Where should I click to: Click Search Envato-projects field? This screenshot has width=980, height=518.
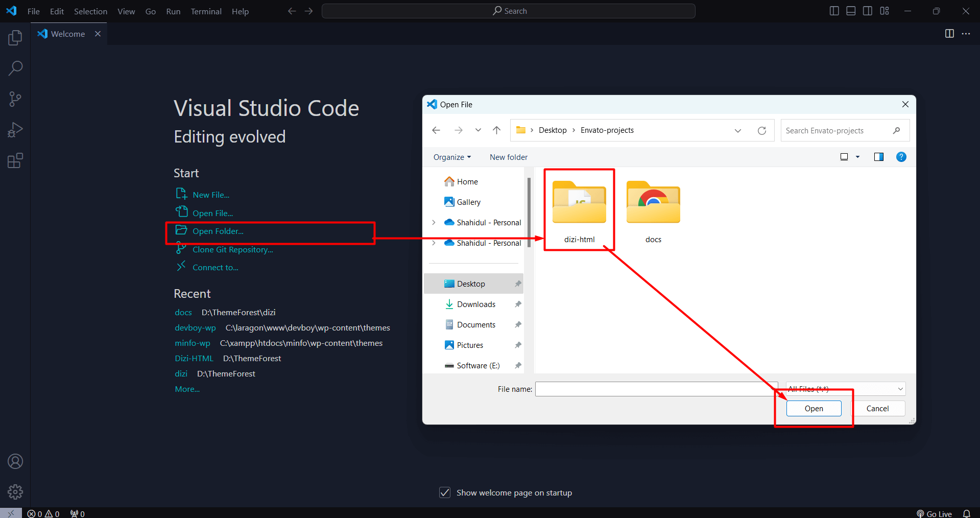tap(845, 131)
